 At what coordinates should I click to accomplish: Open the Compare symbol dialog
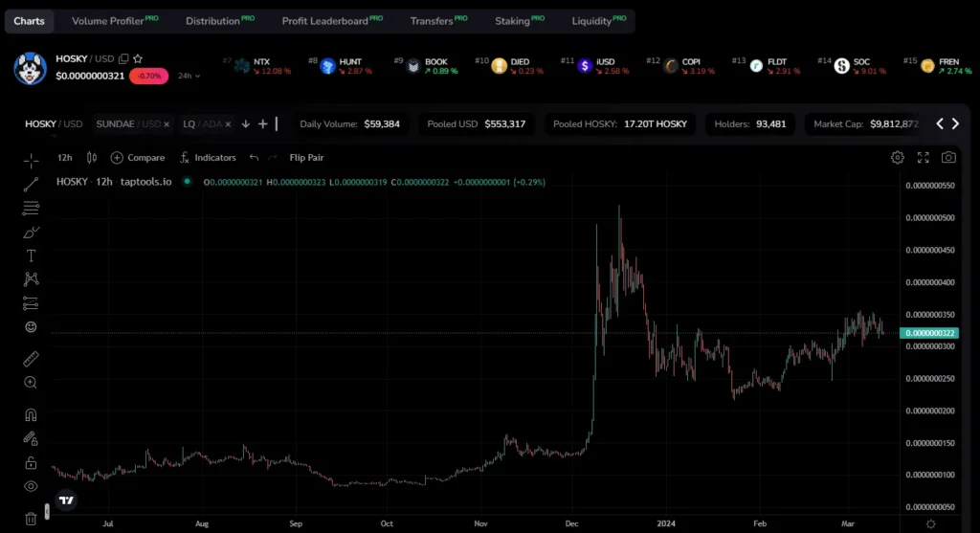pos(138,158)
